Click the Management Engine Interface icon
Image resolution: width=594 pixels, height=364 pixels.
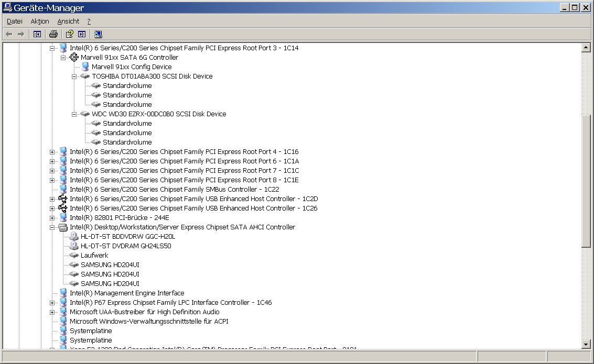point(63,293)
